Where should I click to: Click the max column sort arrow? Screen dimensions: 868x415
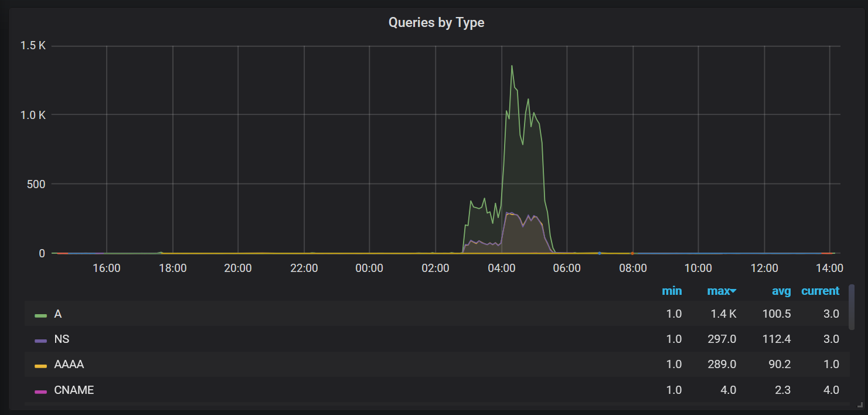[x=733, y=291]
